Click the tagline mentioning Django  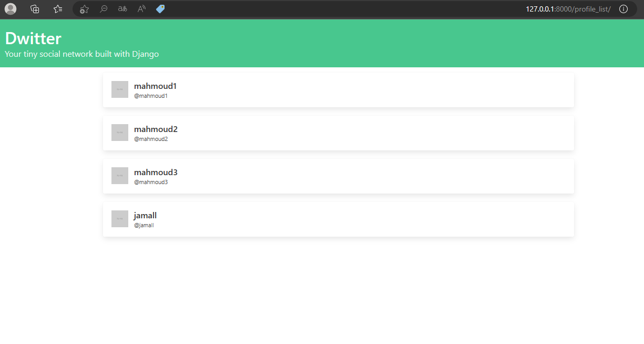[82, 54]
